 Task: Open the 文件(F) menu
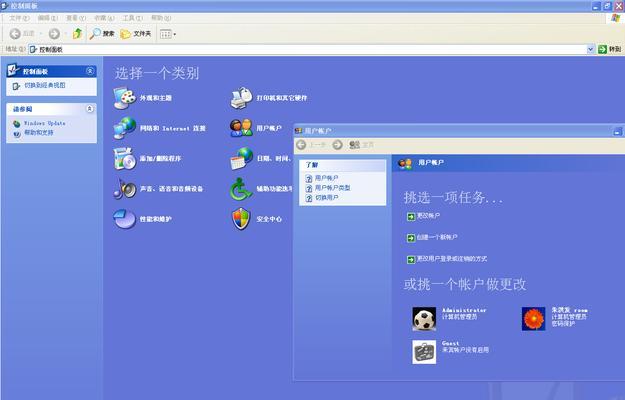point(19,18)
